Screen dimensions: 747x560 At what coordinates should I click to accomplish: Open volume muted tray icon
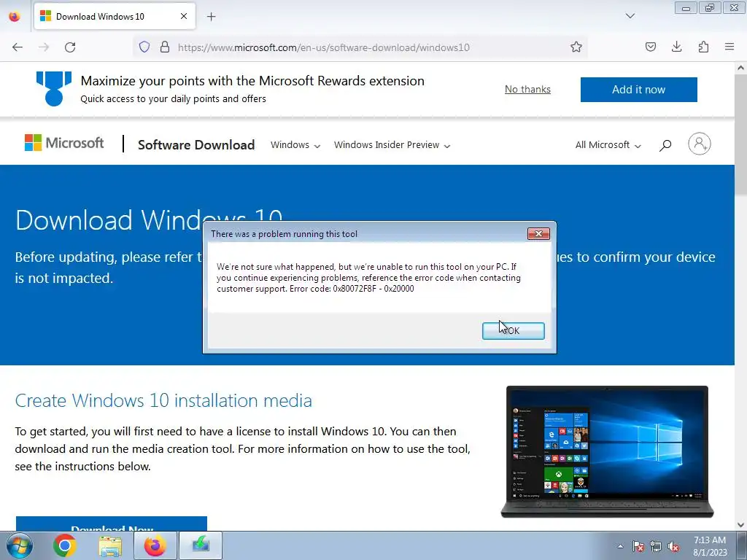click(673, 546)
